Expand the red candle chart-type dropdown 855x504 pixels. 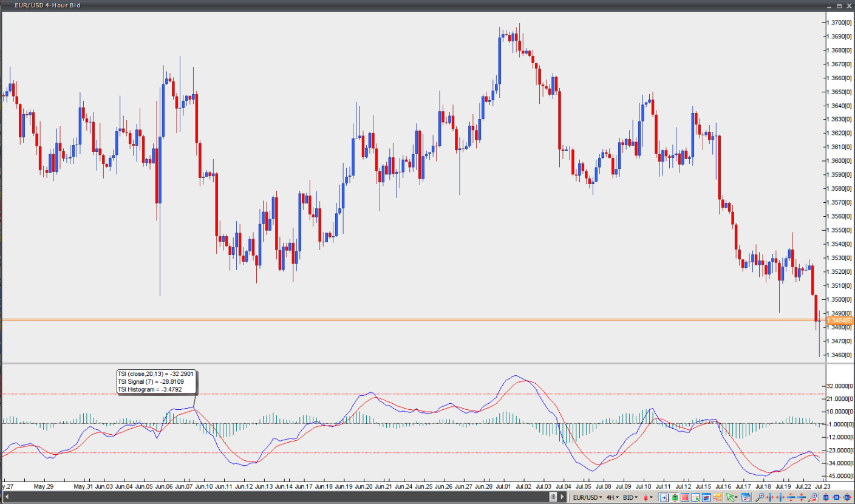click(x=648, y=498)
